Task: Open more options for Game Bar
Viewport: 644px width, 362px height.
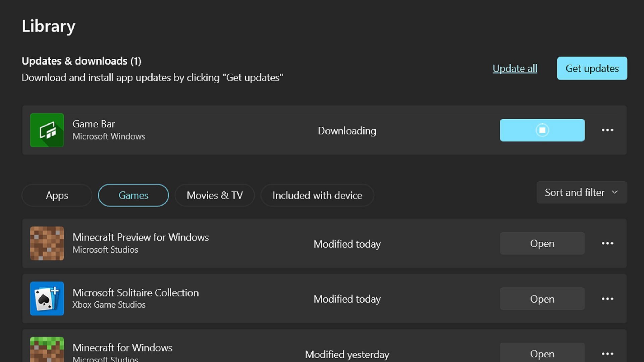Action: coord(607,130)
